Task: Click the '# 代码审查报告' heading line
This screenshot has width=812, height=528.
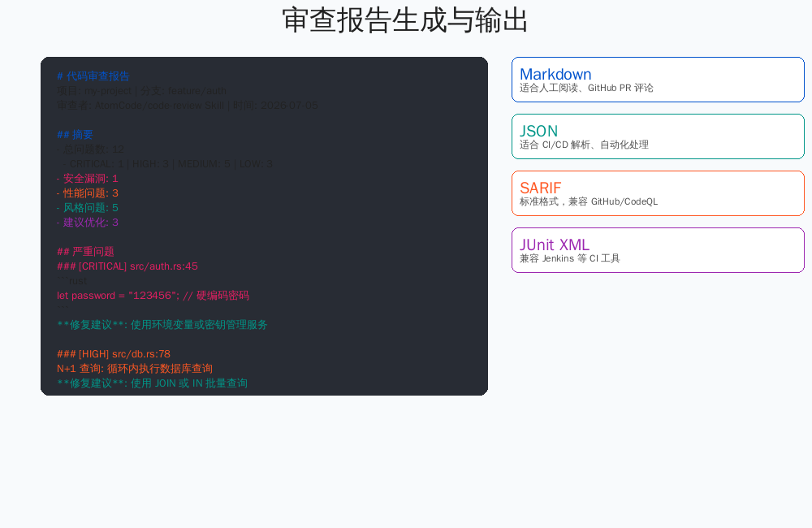Action: pyautogui.click(x=93, y=76)
